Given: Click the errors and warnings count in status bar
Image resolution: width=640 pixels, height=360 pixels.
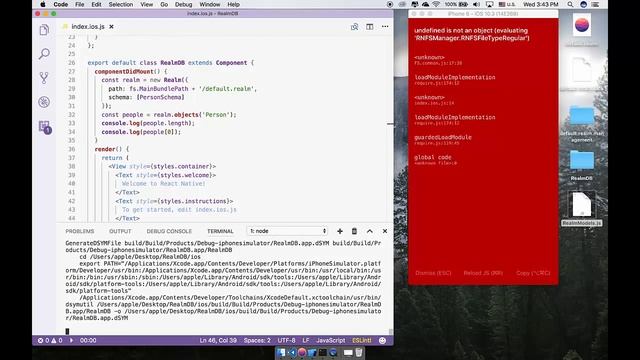Looking at the screenshot, I should [50, 340].
